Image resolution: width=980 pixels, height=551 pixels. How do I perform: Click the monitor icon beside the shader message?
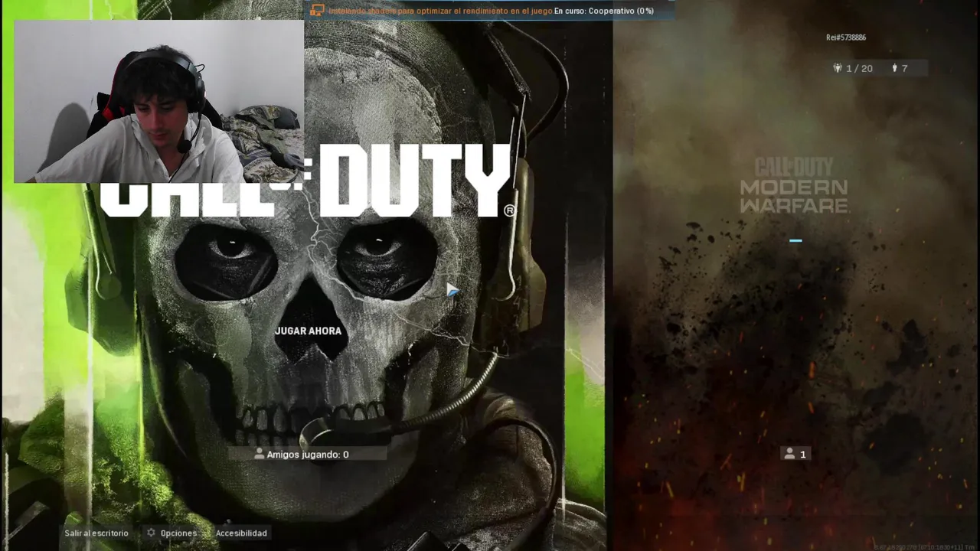pos(317,11)
